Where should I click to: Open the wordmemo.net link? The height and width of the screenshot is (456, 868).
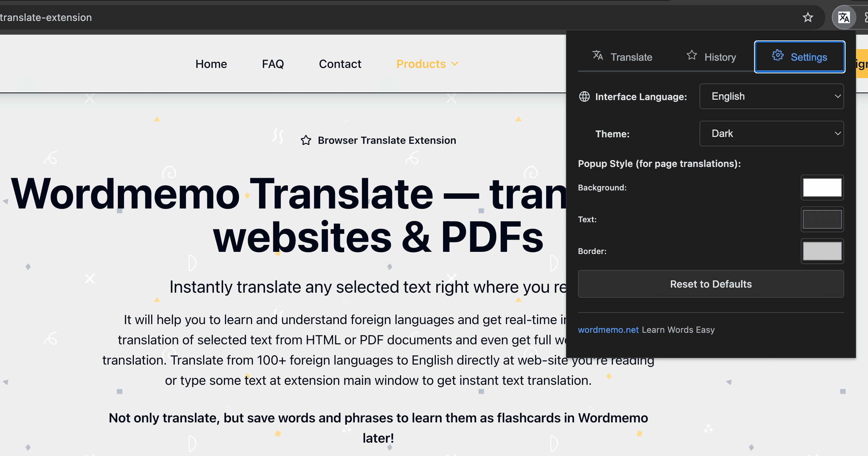pyautogui.click(x=608, y=330)
